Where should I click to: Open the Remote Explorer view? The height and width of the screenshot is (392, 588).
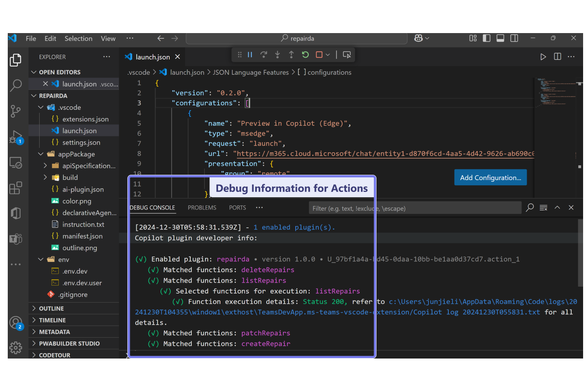point(16,163)
